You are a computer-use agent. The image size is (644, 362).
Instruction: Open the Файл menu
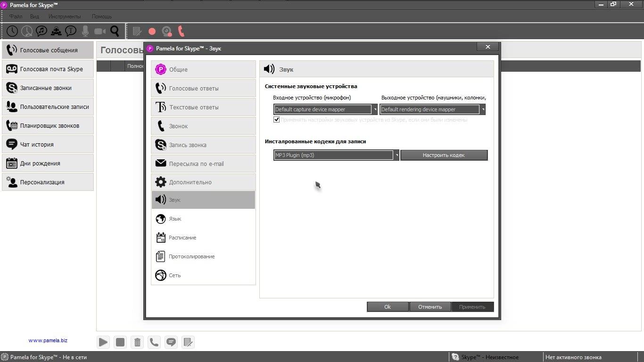[16, 16]
